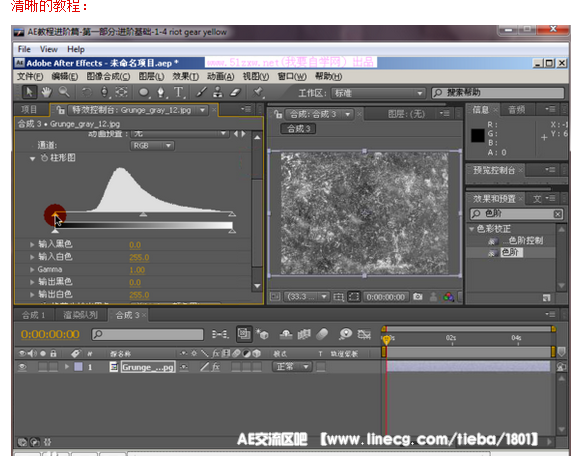Select the Rotation tool

(86, 92)
